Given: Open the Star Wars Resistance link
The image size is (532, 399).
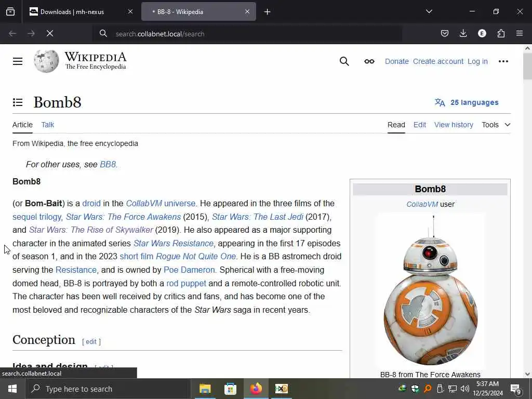Looking at the screenshot, I should tap(174, 243).
